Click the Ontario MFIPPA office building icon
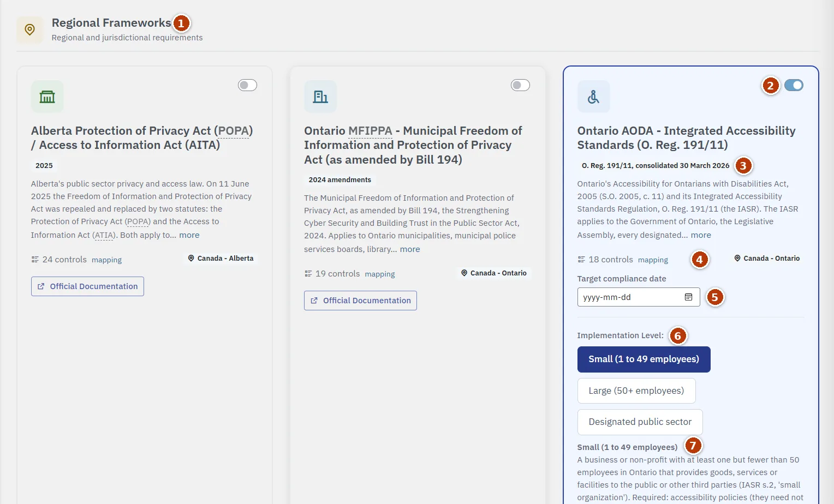This screenshot has height=504, width=834. [320, 97]
